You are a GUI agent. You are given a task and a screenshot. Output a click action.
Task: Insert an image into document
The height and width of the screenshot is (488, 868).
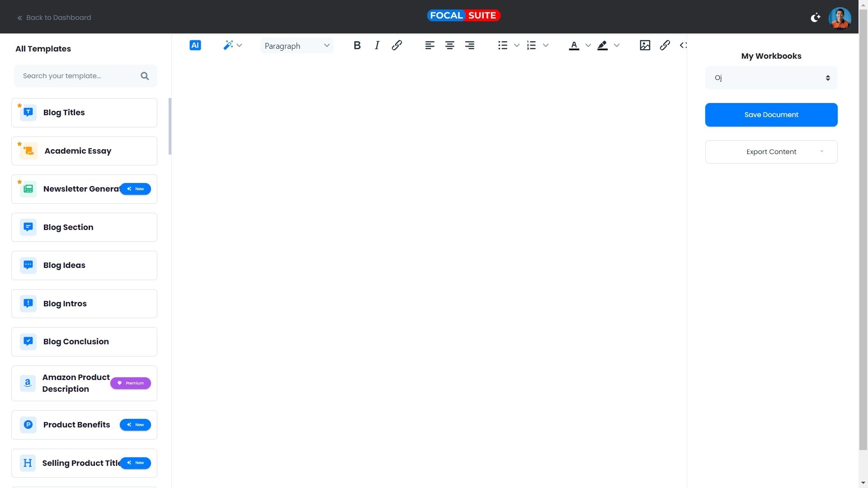pos(645,45)
